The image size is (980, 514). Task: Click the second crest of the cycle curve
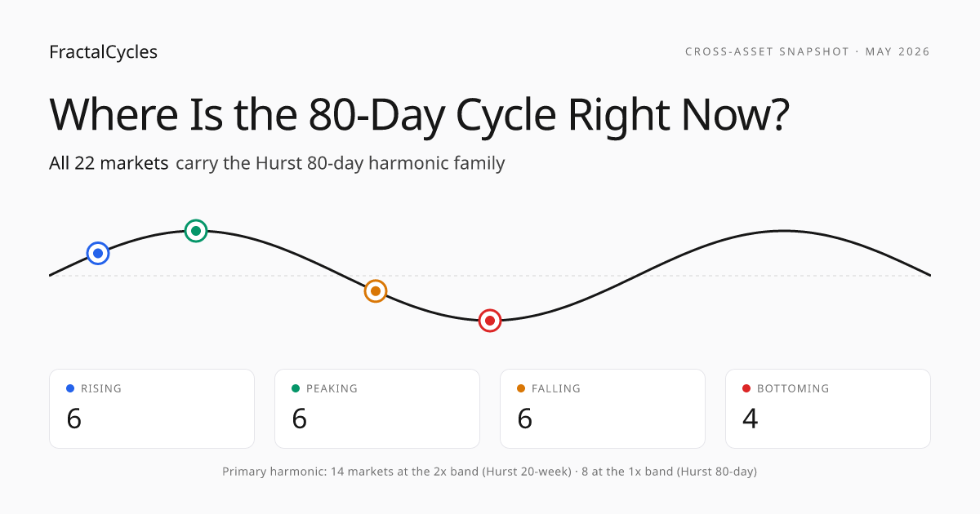[784, 231]
